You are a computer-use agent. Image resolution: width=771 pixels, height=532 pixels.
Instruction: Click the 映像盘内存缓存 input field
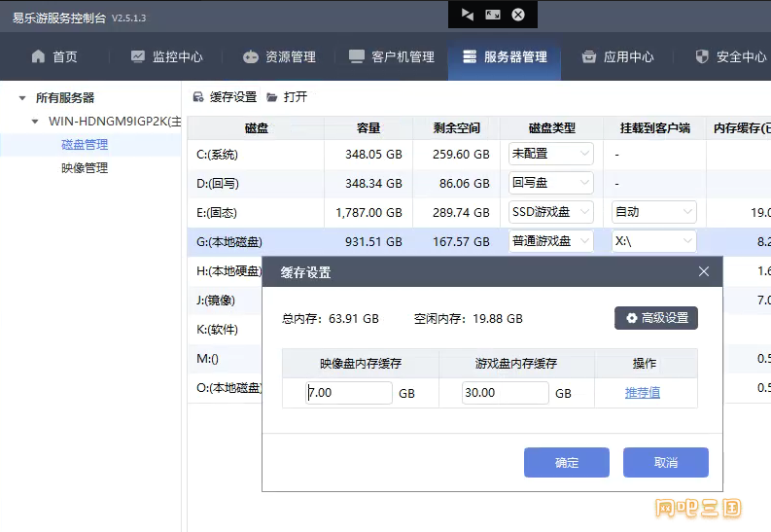coord(349,392)
